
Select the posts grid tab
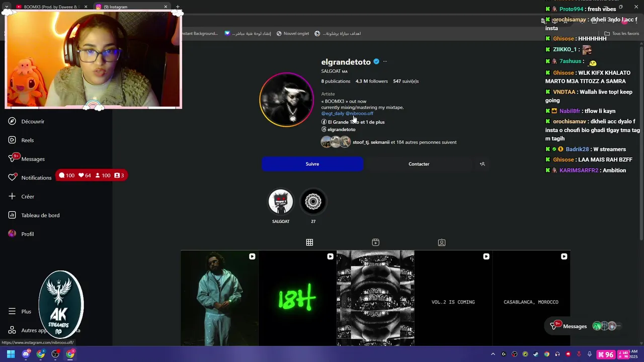pos(309,242)
